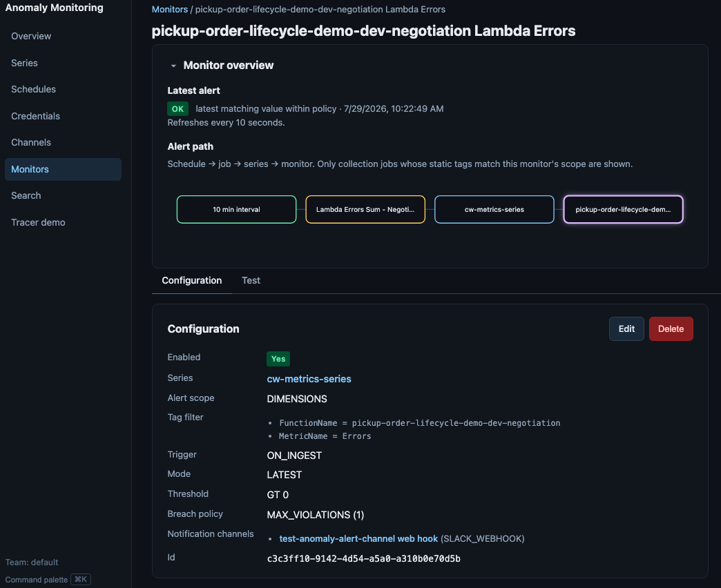Click the FunctionName tag filter line

[419, 422]
